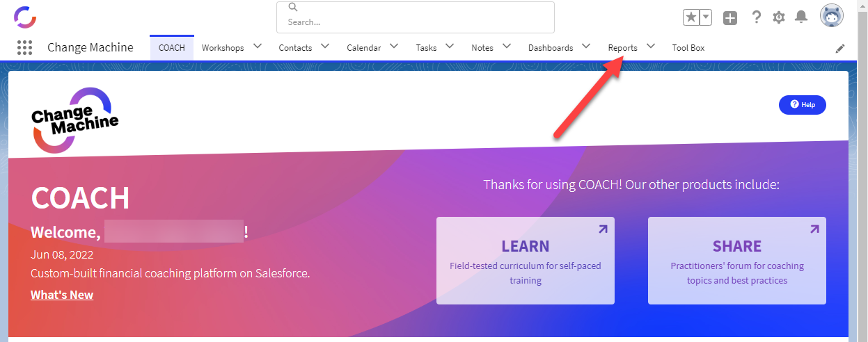Viewport: 868px width, 342px height.
Task: Expand the Tasks tab dropdown chevron
Action: click(x=450, y=47)
